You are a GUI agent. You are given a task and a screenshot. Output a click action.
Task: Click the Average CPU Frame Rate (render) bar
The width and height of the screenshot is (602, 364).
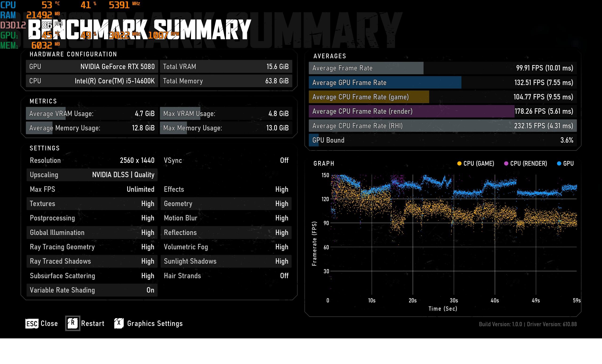tap(443, 111)
